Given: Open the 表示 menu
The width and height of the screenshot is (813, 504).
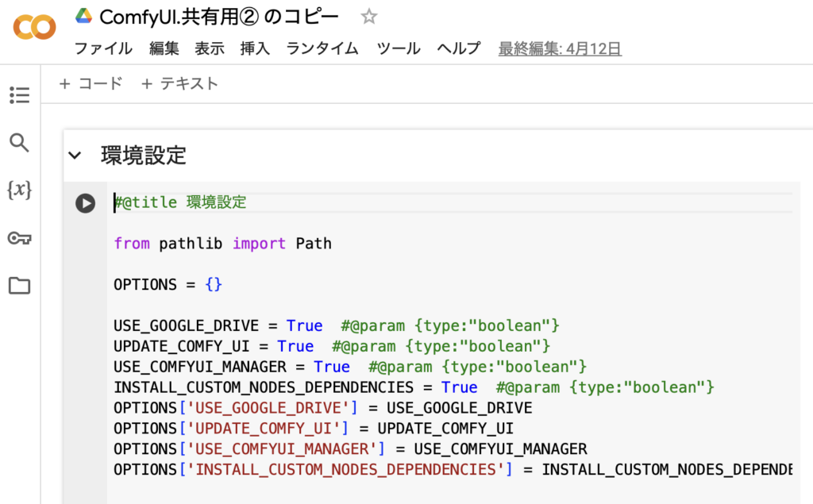Looking at the screenshot, I should click(x=210, y=48).
